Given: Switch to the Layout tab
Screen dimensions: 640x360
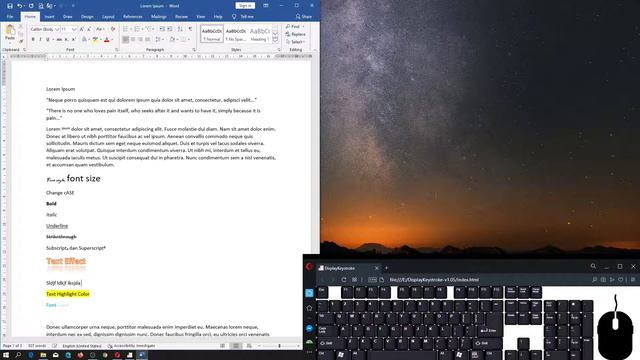Looking at the screenshot, I should pyautogui.click(x=108, y=17).
